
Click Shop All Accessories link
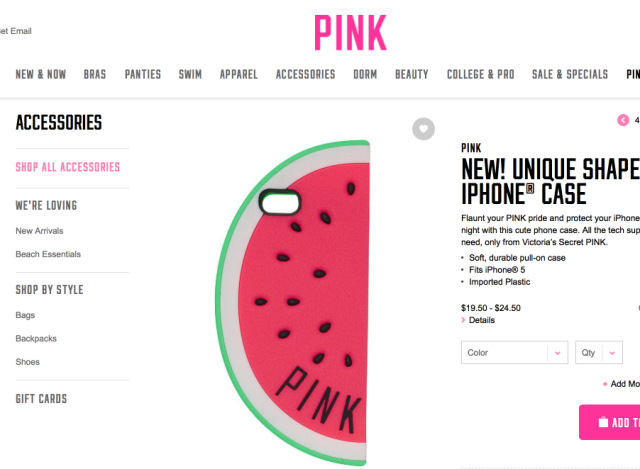pyautogui.click(x=68, y=167)
